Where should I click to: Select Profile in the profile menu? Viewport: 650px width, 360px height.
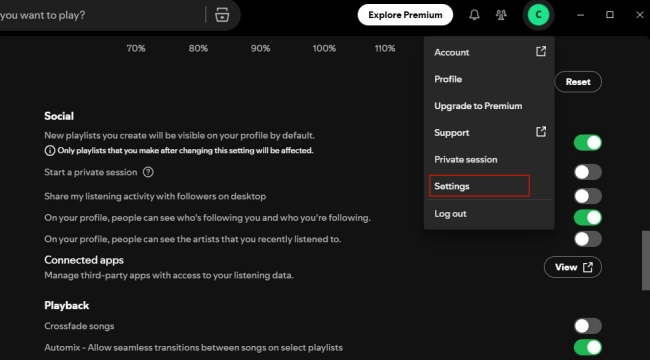pyautogui.click(x=489, y=79)
